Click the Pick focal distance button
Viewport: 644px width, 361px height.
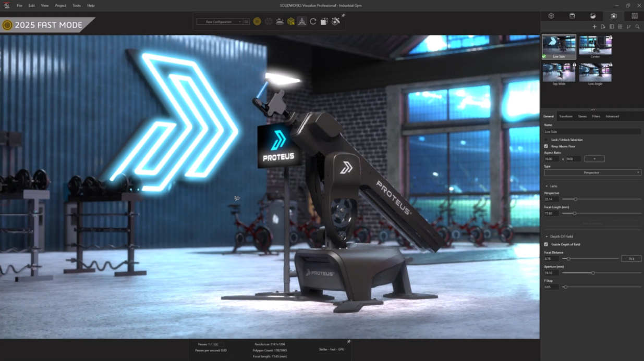tap(631, 258)
